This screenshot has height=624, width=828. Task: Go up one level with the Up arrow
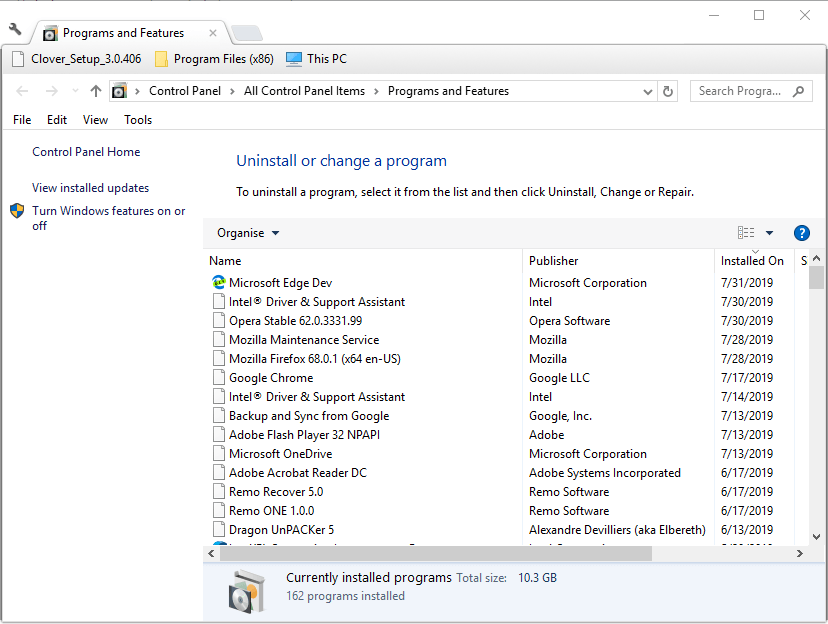96,91
